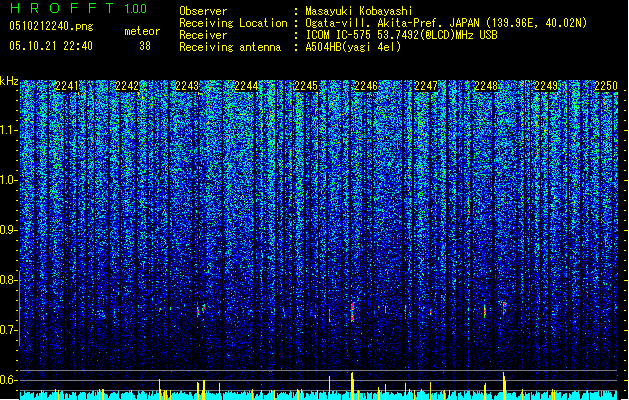The image size is (629, 400).
Task: Click the 2245 time marker
Action: pos(306,86)
